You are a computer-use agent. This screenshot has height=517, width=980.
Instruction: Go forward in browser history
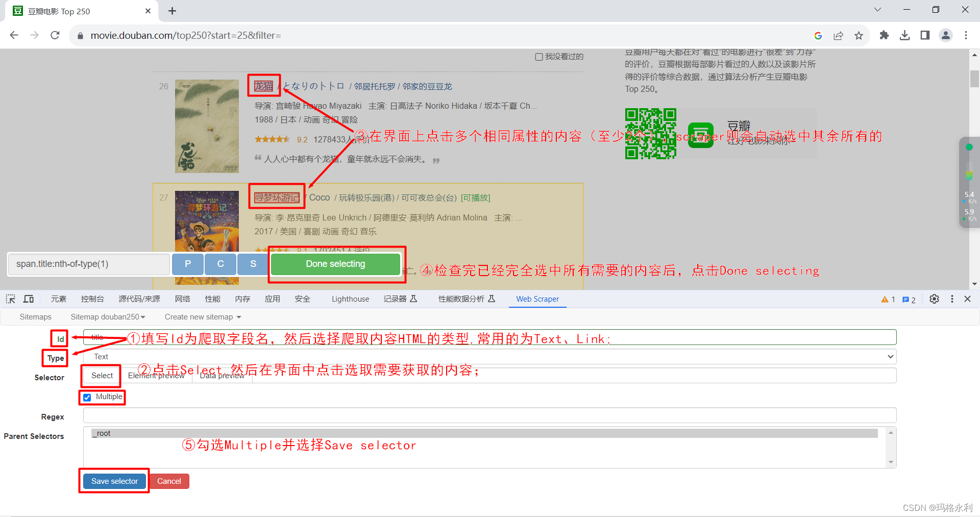click(x=35, y=35)
